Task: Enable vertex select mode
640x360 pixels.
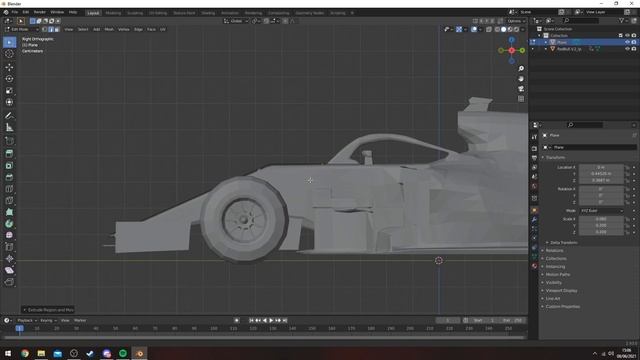Action: click(x=45, y=29)
